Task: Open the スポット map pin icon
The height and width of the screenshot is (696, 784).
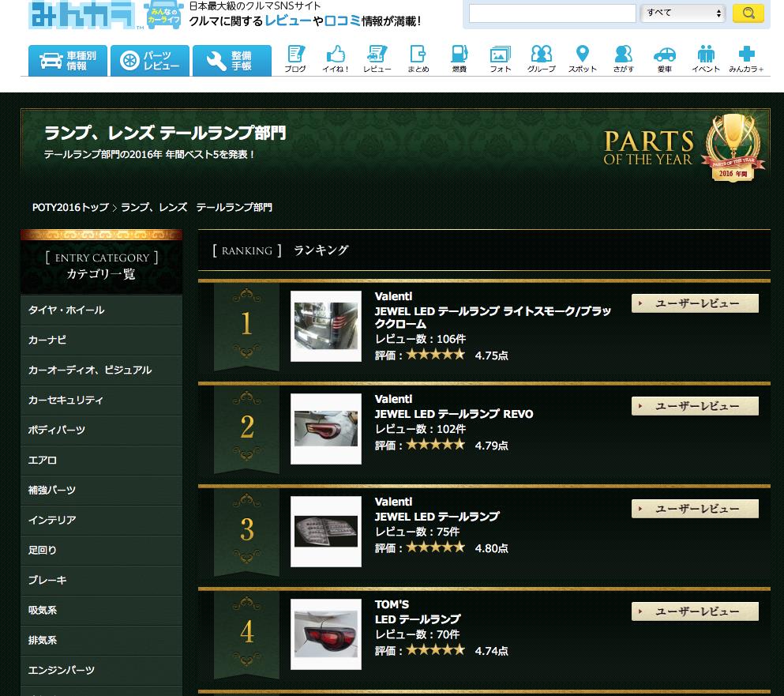Action: point(583,59)
